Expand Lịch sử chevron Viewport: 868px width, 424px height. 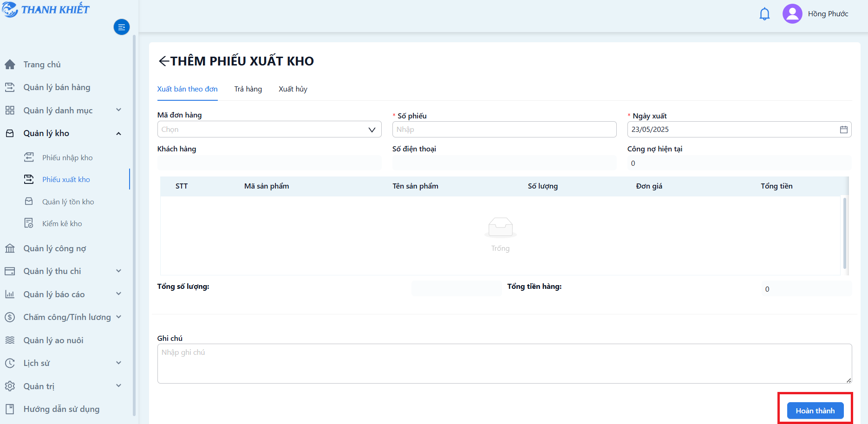coord(119,363)
